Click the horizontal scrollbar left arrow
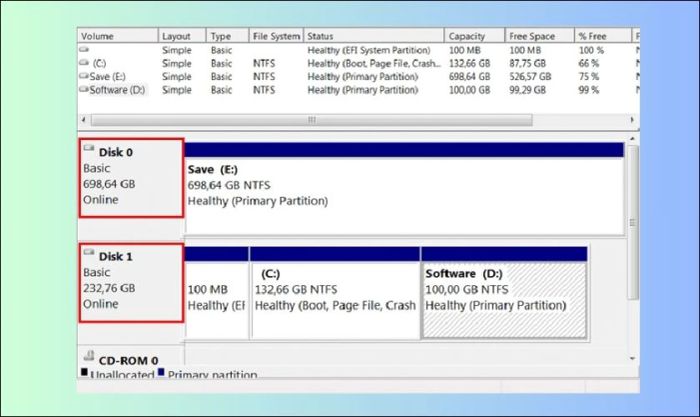Viewport: 700px width, 417px height. pyautogui.click(x=83, y=120)
